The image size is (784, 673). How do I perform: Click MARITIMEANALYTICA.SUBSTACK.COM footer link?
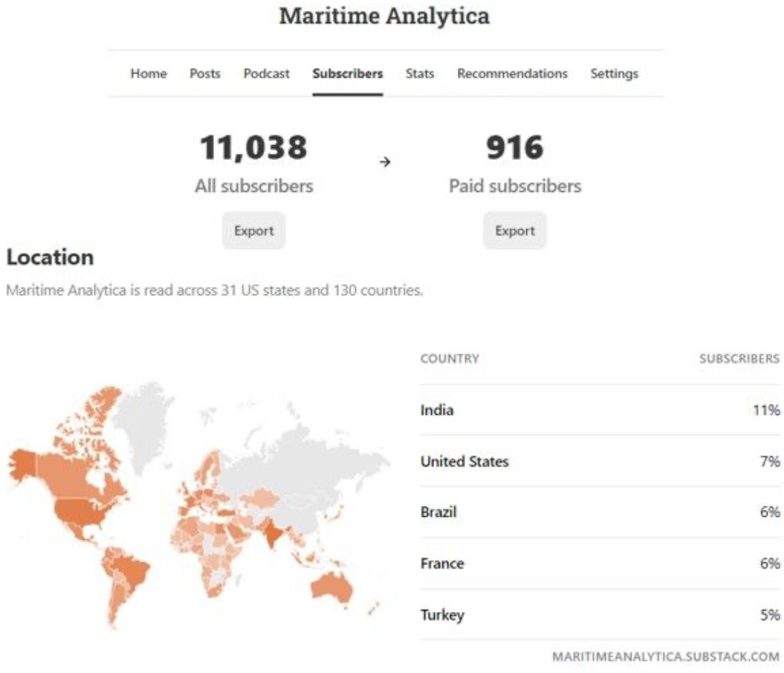tap(666, 657)
